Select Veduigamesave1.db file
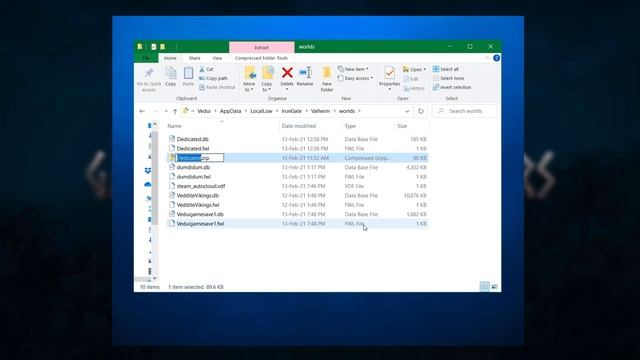640x360 pixels. click(x=200, y=214)
